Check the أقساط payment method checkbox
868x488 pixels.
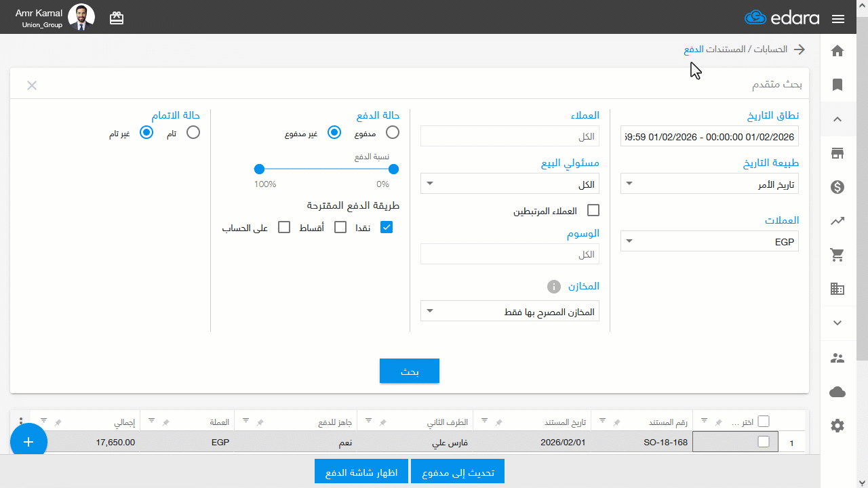pos(340,227)
